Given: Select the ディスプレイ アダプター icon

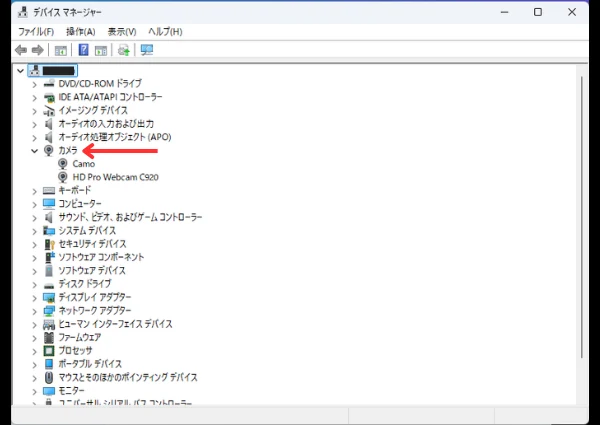Looking at the screenshot, I should click(x=49, y=297).
